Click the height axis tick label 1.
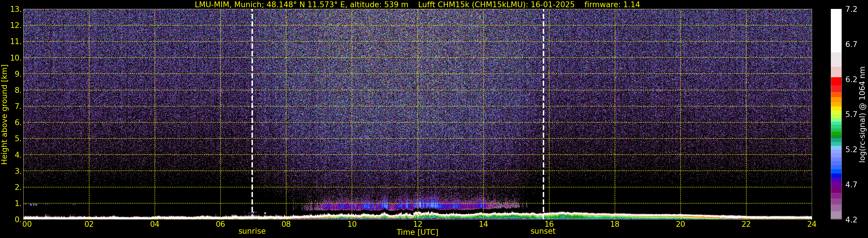 tap(18, 203)
